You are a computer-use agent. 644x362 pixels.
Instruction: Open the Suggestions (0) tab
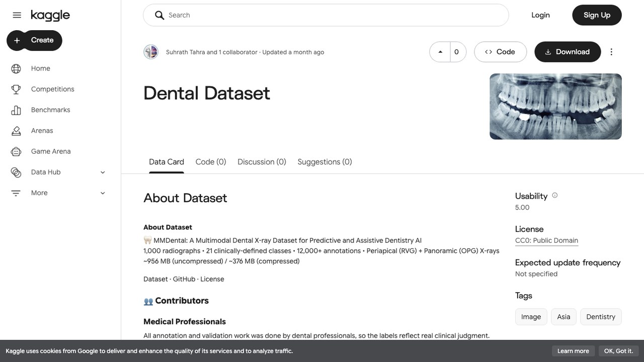pyautogui.click(x=325, y=162)
